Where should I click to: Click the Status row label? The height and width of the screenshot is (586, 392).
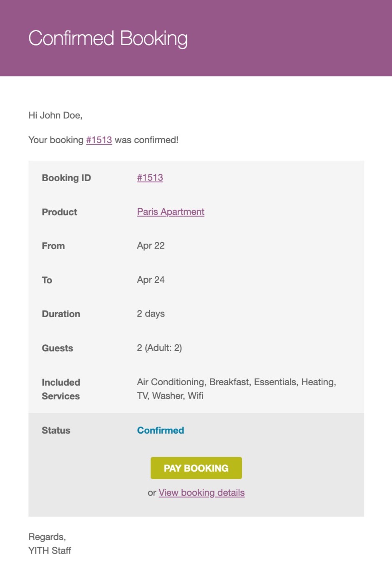click(56, 430)
